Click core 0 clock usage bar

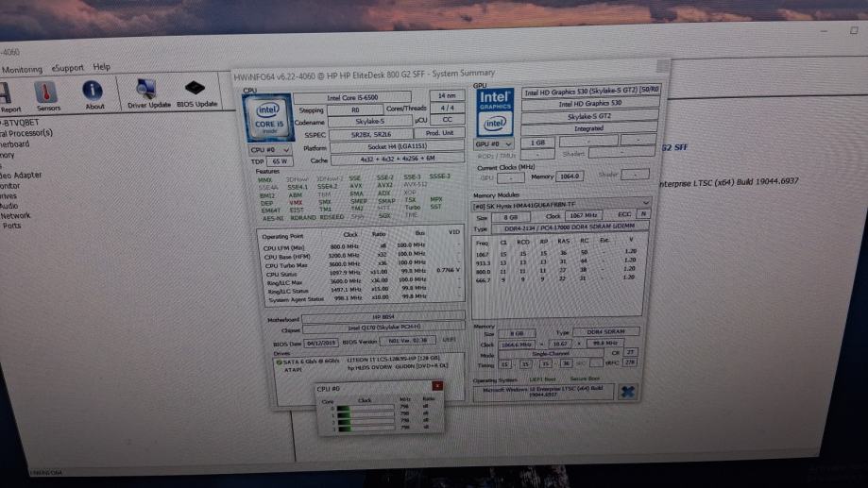(365, 409)
